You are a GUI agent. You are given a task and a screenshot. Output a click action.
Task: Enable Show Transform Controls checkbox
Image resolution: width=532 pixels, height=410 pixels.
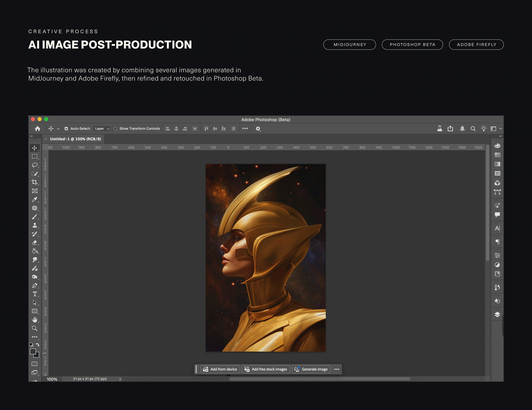[x=115, y=129]
